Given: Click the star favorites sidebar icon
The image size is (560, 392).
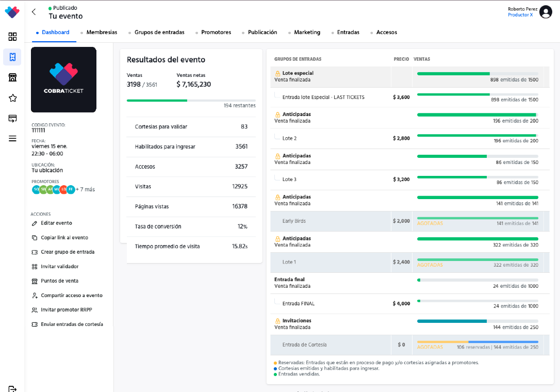Looking at the screenshot, I should point(12,98).
